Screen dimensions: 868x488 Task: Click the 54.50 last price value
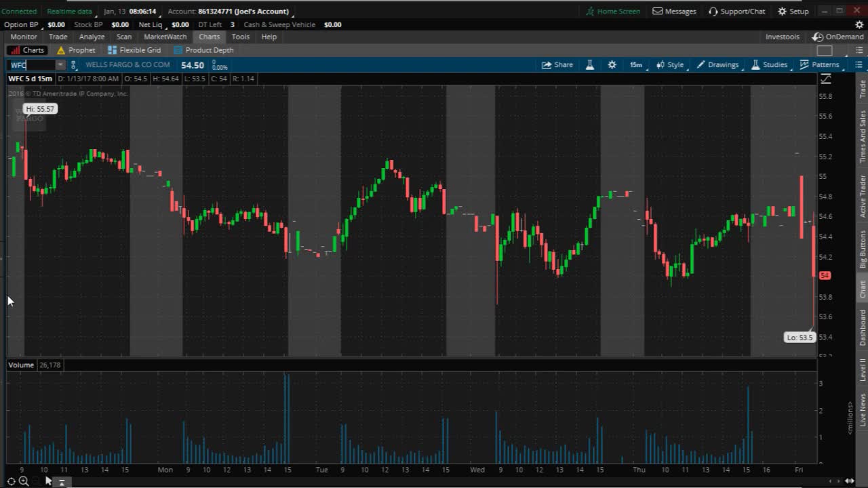click(x=193, y=65)
